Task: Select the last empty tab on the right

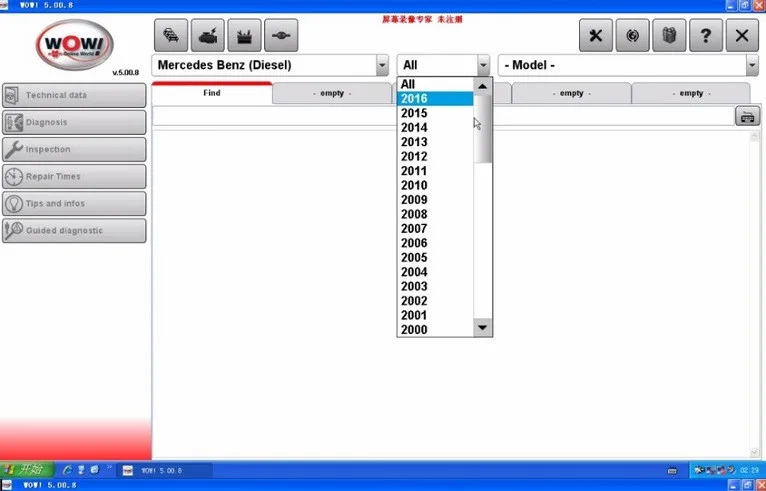Action: [691, 93]
